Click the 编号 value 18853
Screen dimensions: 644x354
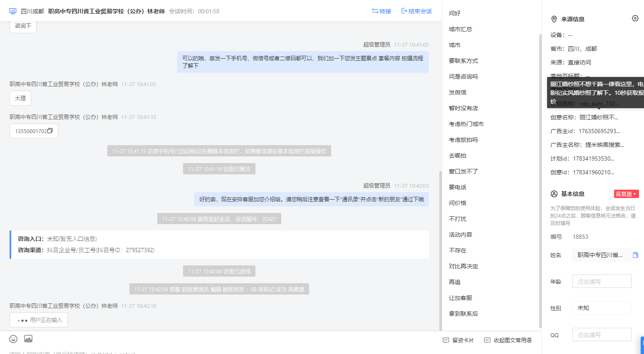click(x=580, y=237)
